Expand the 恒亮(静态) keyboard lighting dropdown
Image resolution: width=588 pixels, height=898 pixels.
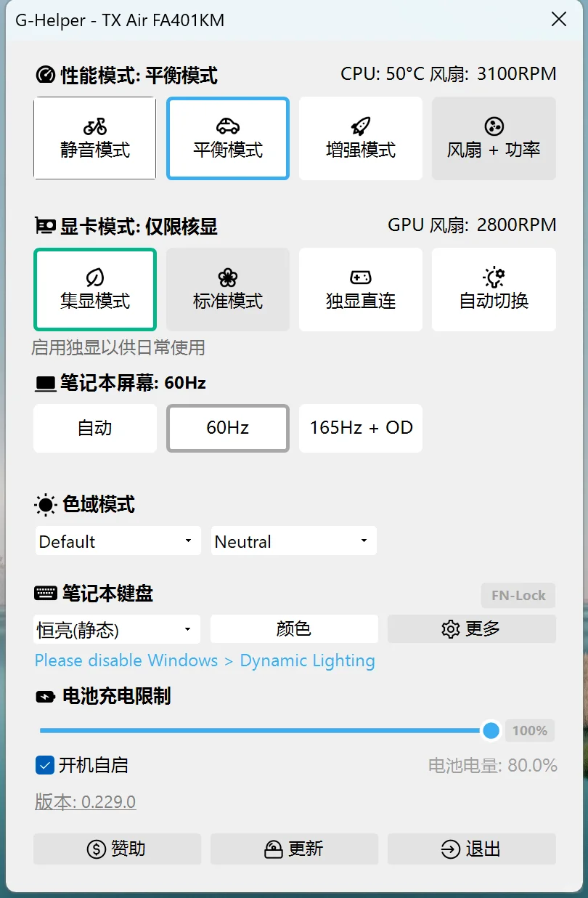click(117, 629)
